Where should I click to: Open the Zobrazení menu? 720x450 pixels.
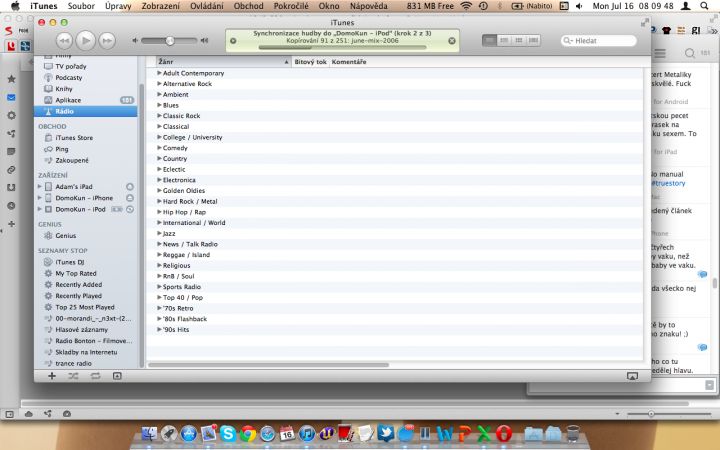pyautogui.click(x=161, y=6)
